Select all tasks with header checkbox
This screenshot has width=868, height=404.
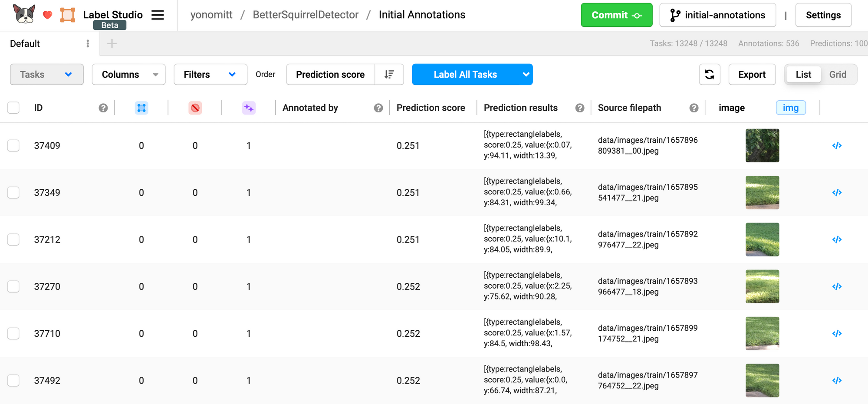coord(13,108)
